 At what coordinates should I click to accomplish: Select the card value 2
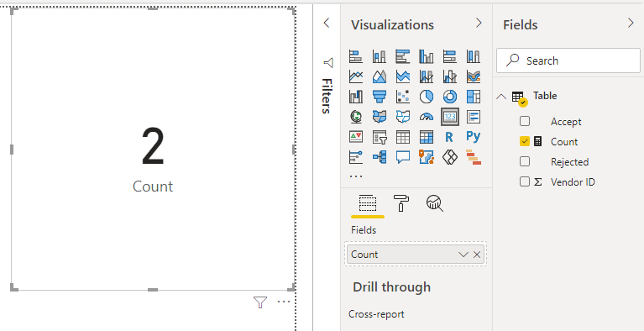pos(153,147)
